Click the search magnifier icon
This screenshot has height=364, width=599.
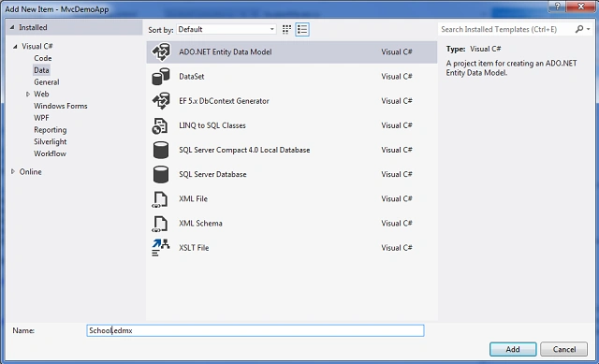(x=579, y=29)
